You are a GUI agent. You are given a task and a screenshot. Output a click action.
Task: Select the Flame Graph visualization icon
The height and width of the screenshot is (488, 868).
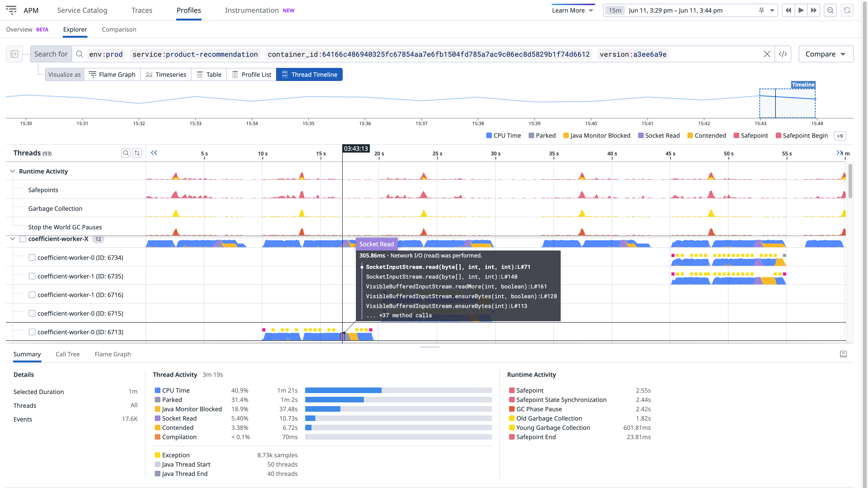pyautogui.click(x=93, y=74)
